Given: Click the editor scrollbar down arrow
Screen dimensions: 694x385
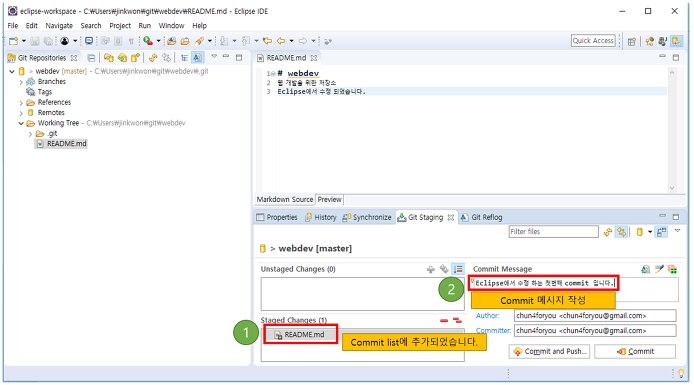Looking at the screenshot, I should (x=672, y=188).
